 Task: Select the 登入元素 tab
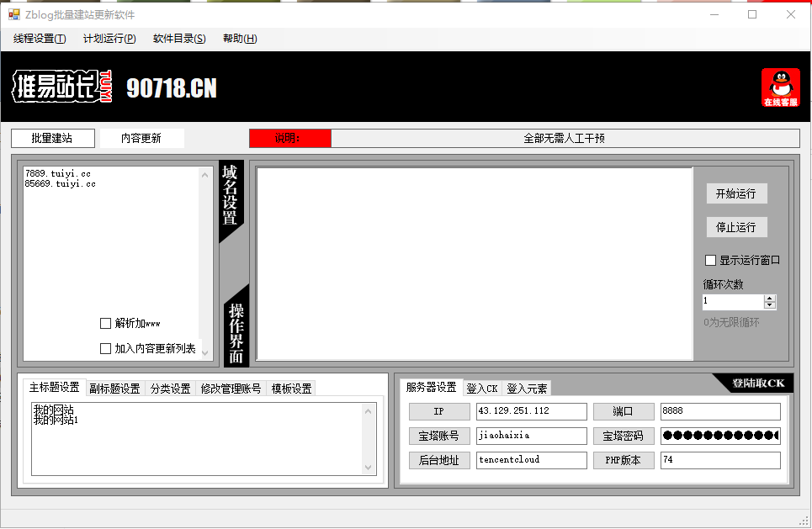click(527, 389)
